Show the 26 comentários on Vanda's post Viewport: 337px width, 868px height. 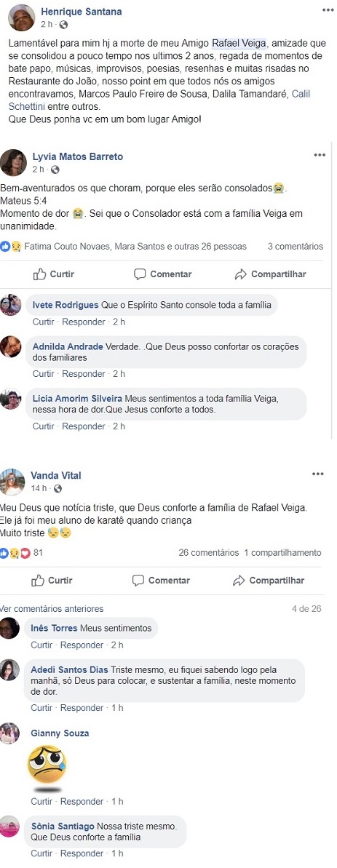coord(209,552)
